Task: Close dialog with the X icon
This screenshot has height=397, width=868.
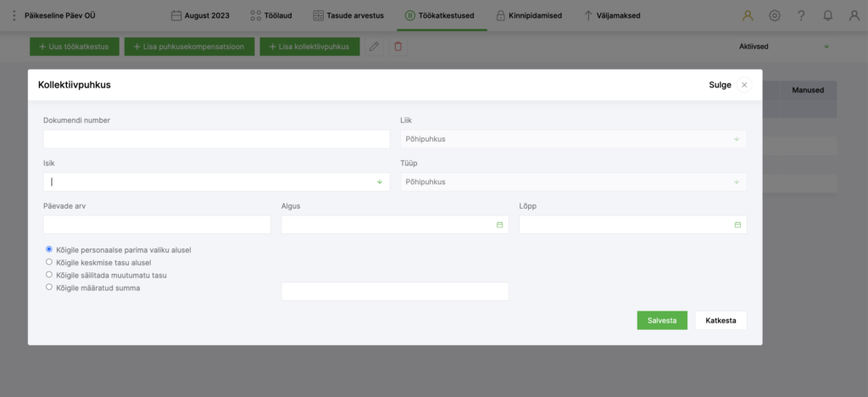Action: pos(744,85)
